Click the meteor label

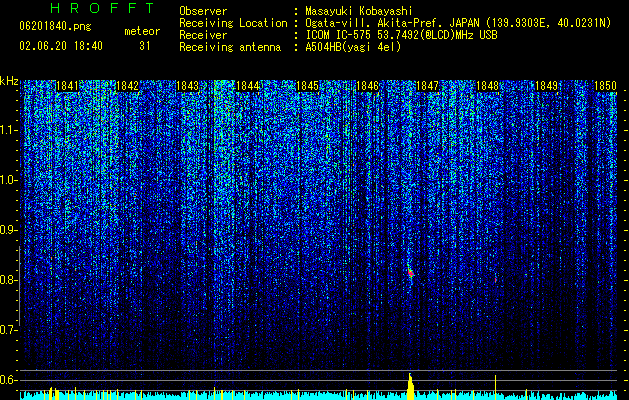click(142, 31)
